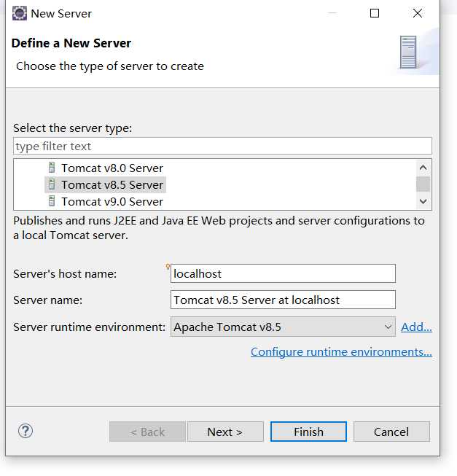
Task: Click the Cancel button
Action: tap(391, 432)
